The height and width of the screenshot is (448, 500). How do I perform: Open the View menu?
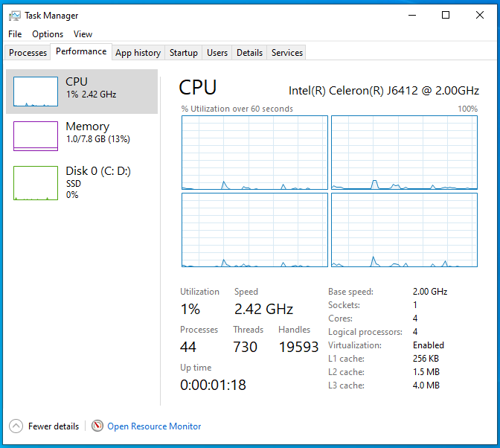pyautogui.click(x=83, y=34)
